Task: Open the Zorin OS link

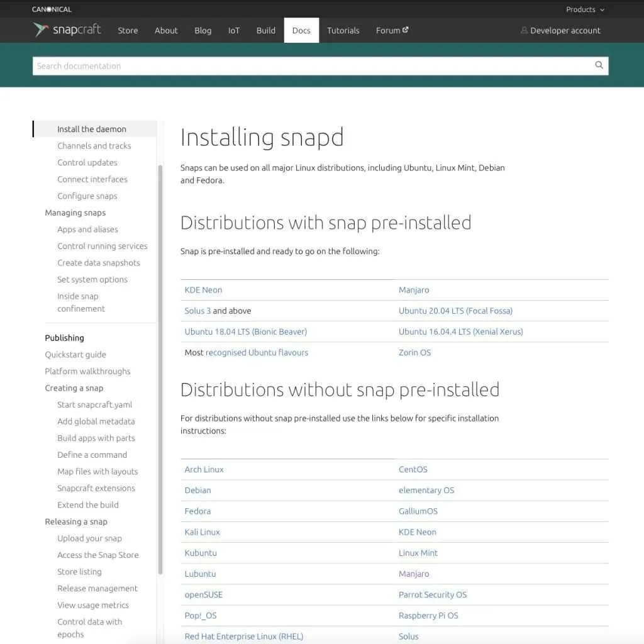Action: click(x=414, y=352)
